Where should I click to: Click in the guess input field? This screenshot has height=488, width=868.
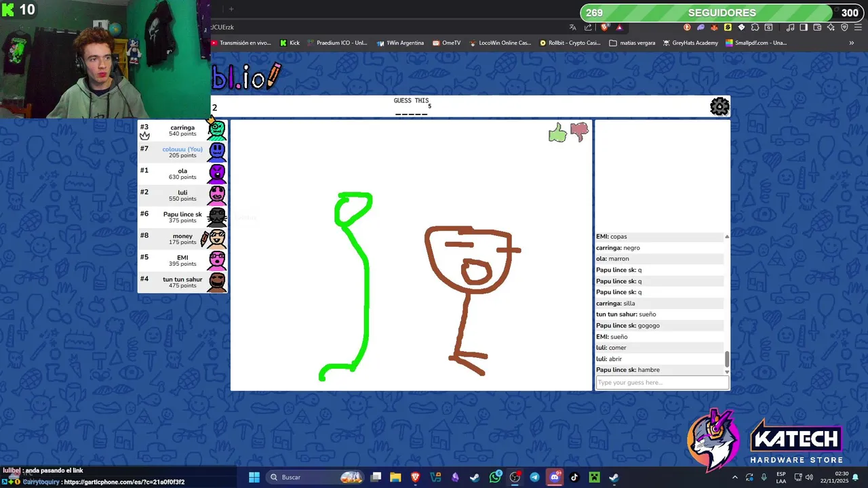point(662,382)
